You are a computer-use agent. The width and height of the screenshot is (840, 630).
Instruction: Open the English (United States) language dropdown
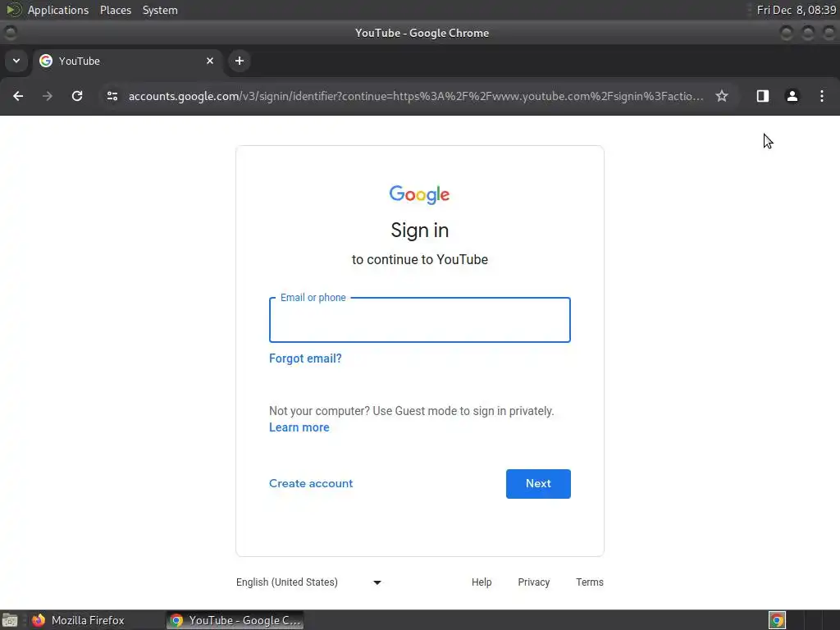click(308, 582)
